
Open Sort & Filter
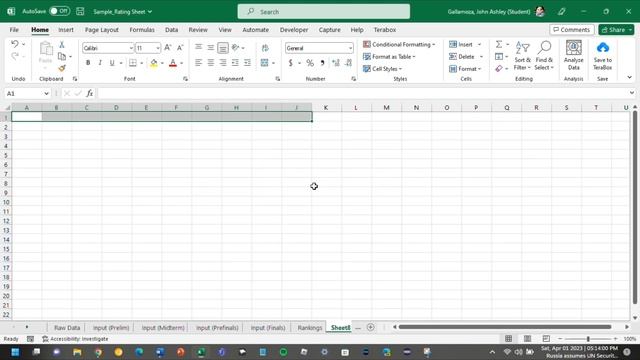(522, 56)
